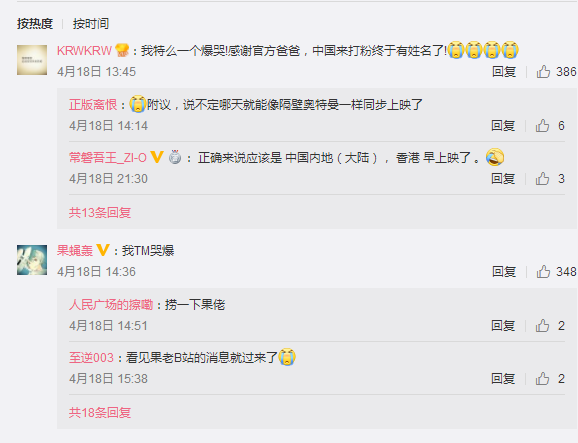Viewport: 578px width, 443px height.
Task: Open 正版离恨's user profile
Action: 93,105
